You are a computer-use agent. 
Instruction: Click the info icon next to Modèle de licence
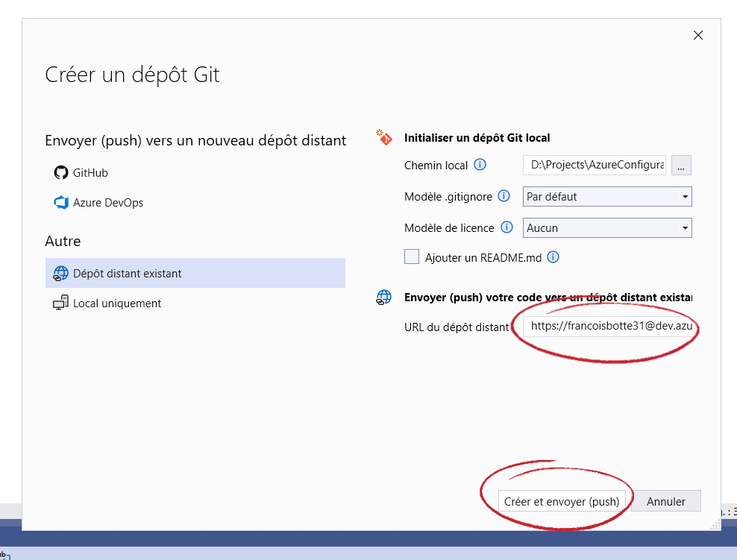click(507, 227)
